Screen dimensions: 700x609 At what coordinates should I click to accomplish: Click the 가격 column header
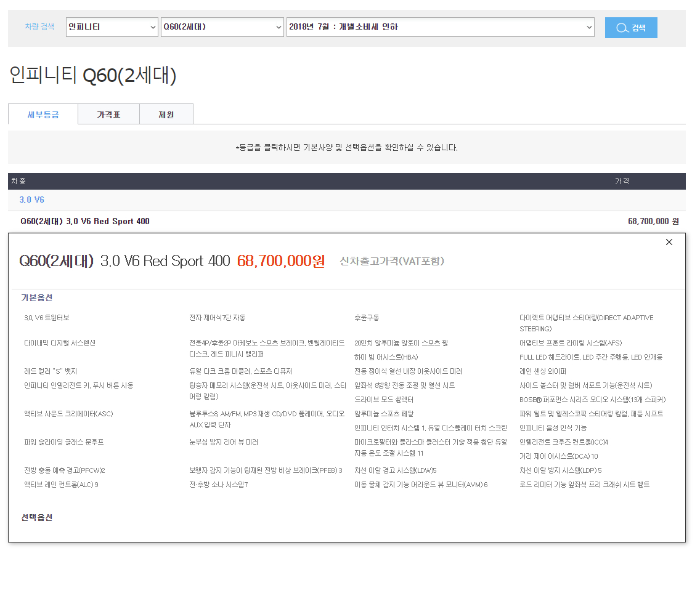click(622, 182)
